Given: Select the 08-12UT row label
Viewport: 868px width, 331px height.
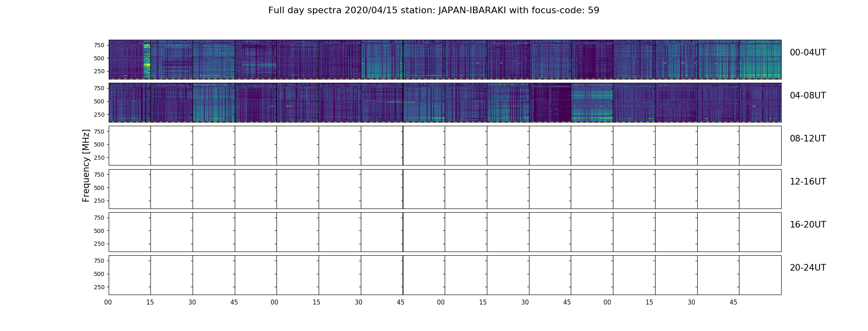Looking at the screenshot, I should point(808,139).
